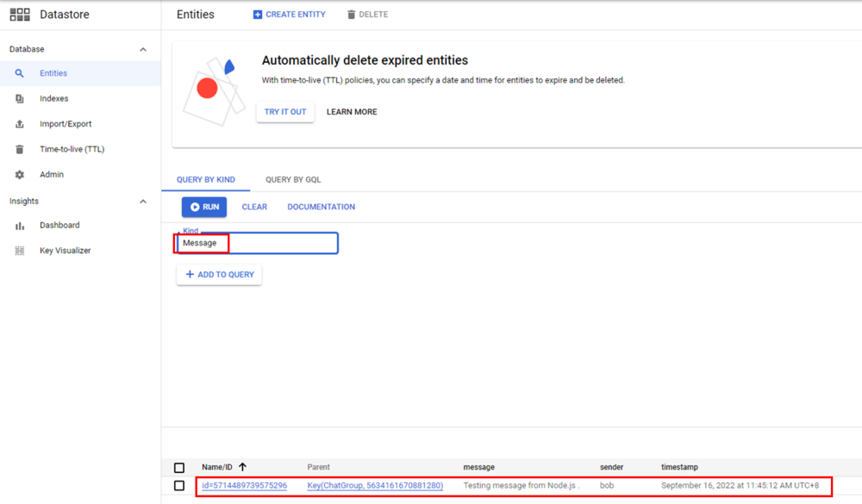This screenshot has width=862, height=504.
Task: Collapse the Insights section
Action: [143, 201]
